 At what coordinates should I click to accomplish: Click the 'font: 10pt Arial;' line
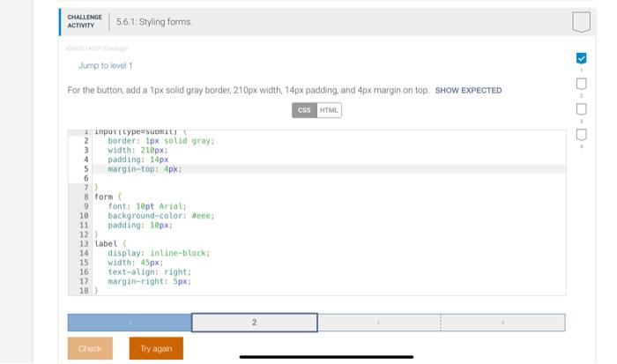pos(147,206)
